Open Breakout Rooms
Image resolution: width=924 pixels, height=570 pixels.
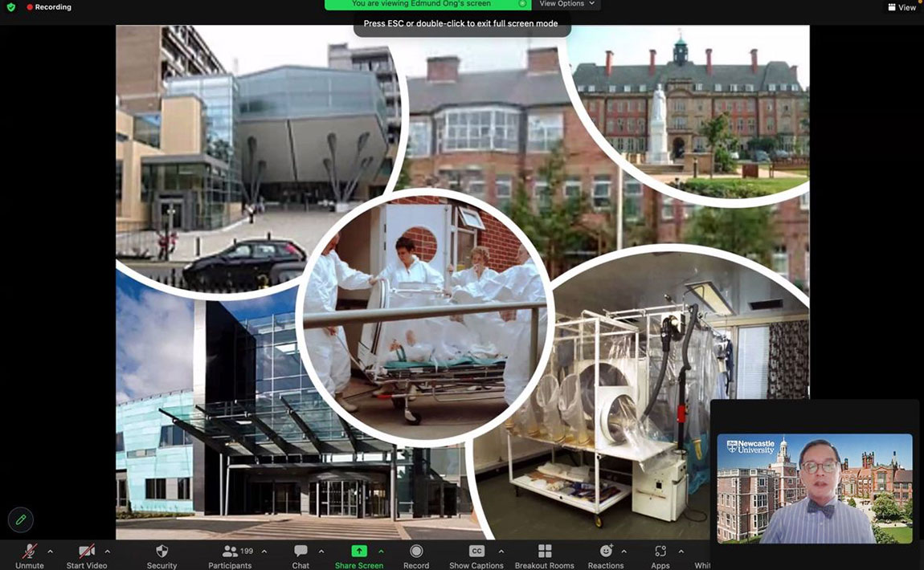(545, 556)
